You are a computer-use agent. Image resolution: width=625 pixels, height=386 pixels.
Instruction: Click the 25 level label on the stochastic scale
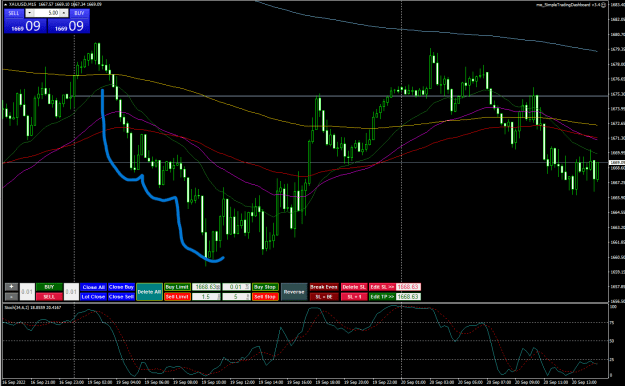pos(612,360)
